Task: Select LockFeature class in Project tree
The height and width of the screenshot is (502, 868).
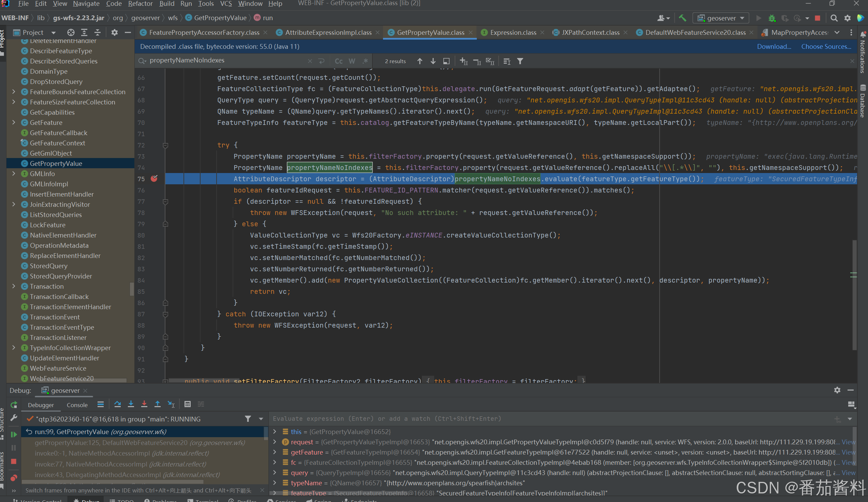Action: (x=47, y=225)
